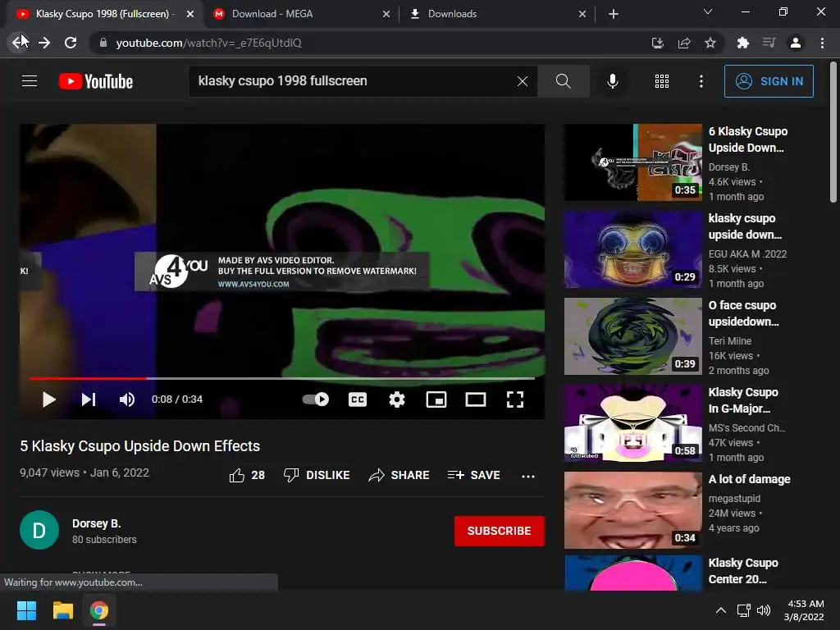Open the Dorsey B. channel name link
This screenshot has height=630, width=840.
(x=97, y=523)
